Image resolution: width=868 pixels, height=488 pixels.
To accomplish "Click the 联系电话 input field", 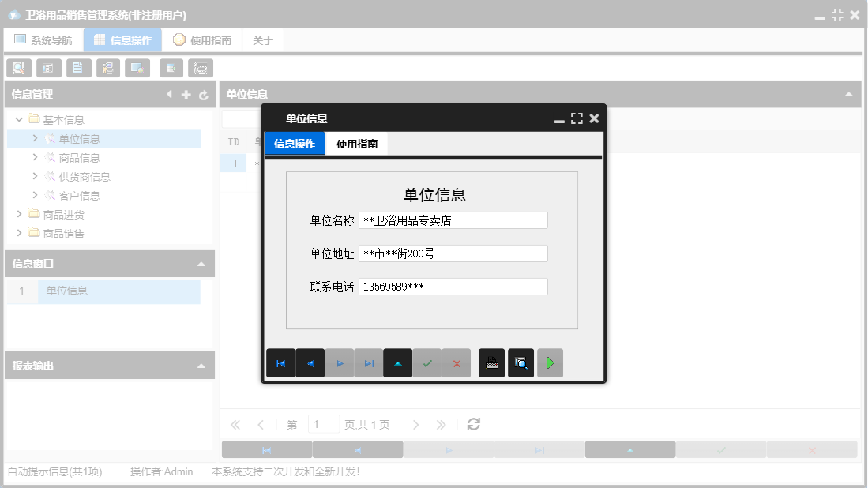I will (453, 286).
